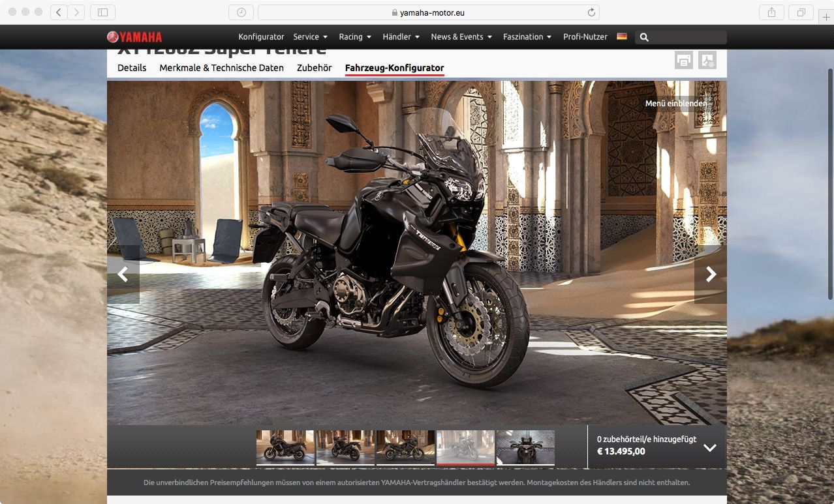Show the next motorcycle view with right arrow
This screenshot has width=834, height=504.
(711, 274)
